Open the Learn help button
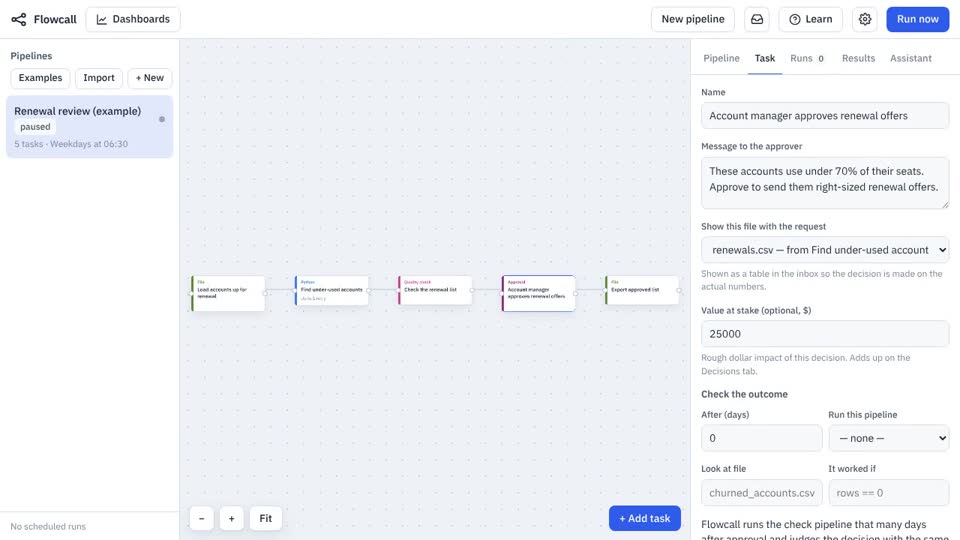The width and height of the screenshot is (960, 540). coord(811,20)
